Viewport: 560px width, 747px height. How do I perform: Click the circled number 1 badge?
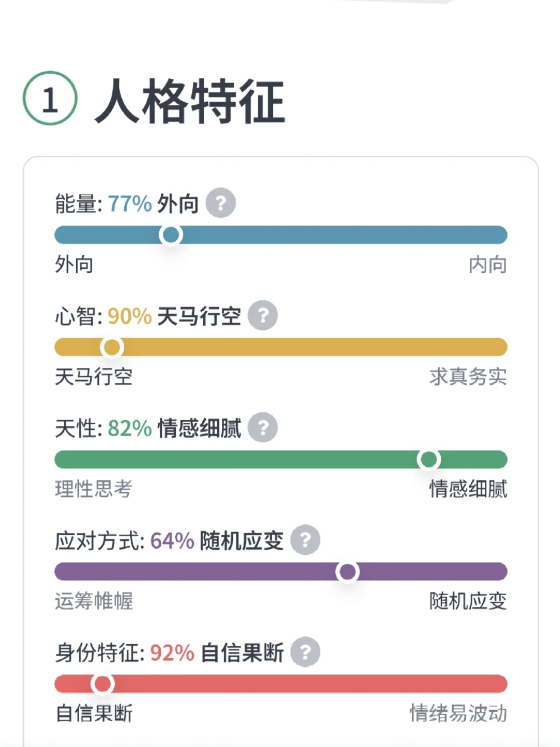point(50,99)
